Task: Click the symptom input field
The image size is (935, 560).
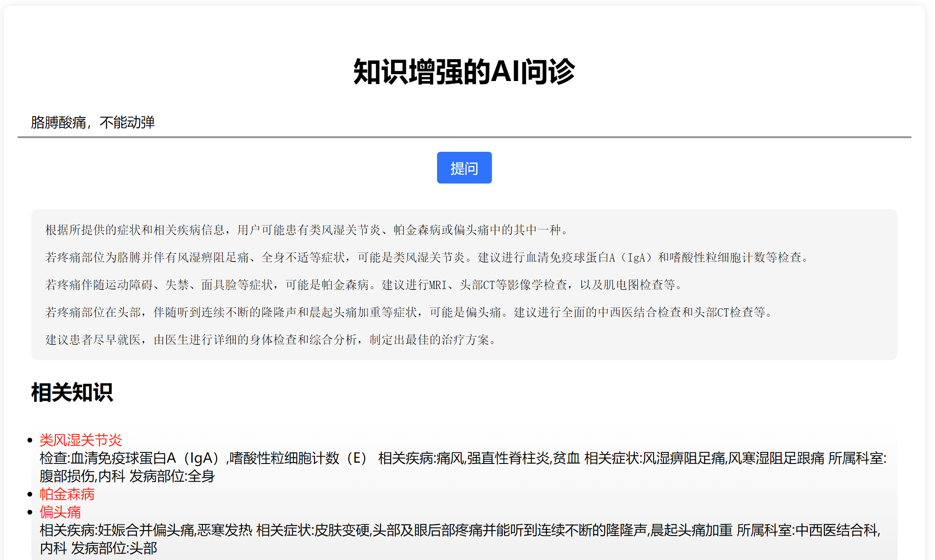Action: 463,123
